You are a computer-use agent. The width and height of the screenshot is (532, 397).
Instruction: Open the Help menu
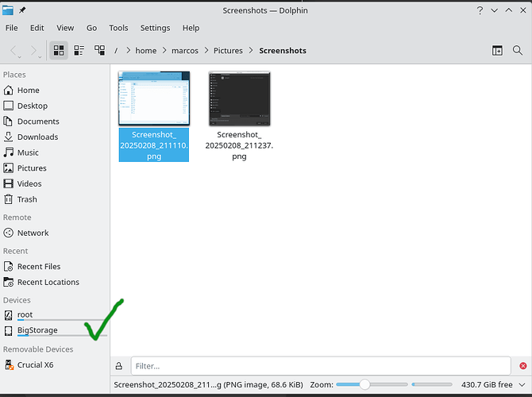[x=191, y=28]
